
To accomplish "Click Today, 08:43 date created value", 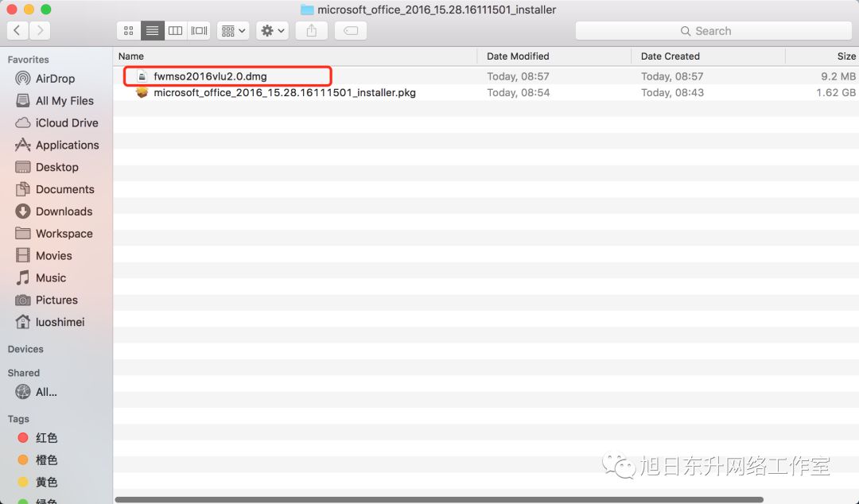I will [673, 92].
